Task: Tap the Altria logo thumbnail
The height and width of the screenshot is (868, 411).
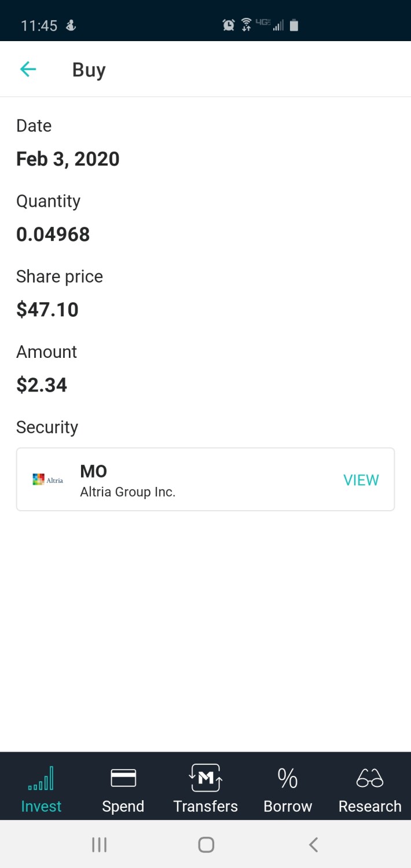Action: (48, 479)
